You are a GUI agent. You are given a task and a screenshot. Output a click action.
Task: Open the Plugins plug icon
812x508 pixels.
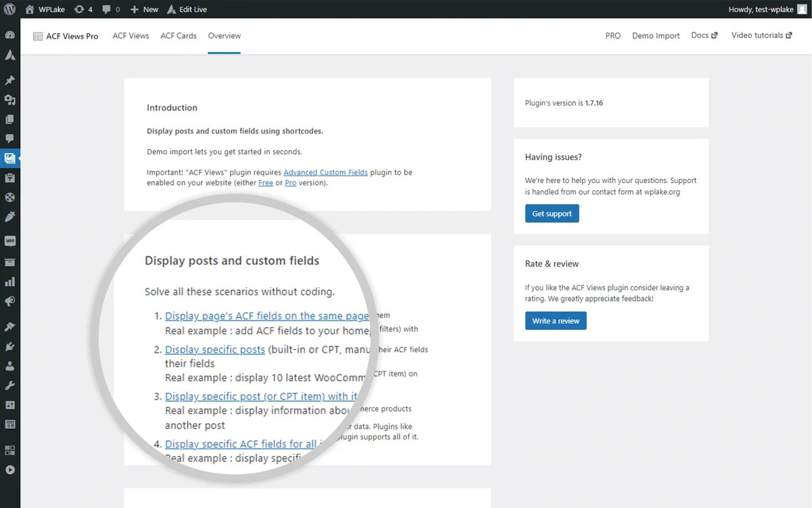click(x=10, y=346)
